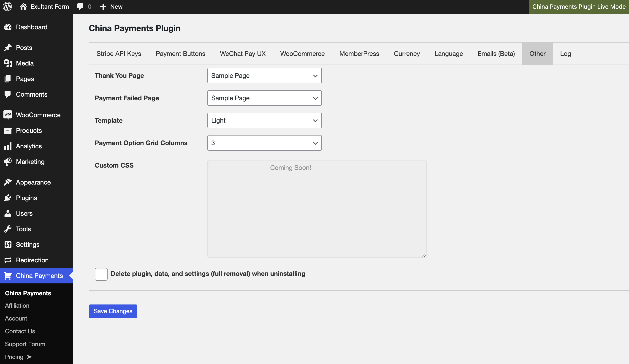
Task: Click the Payment Option Grid Columns label
Action: point(141,143)
